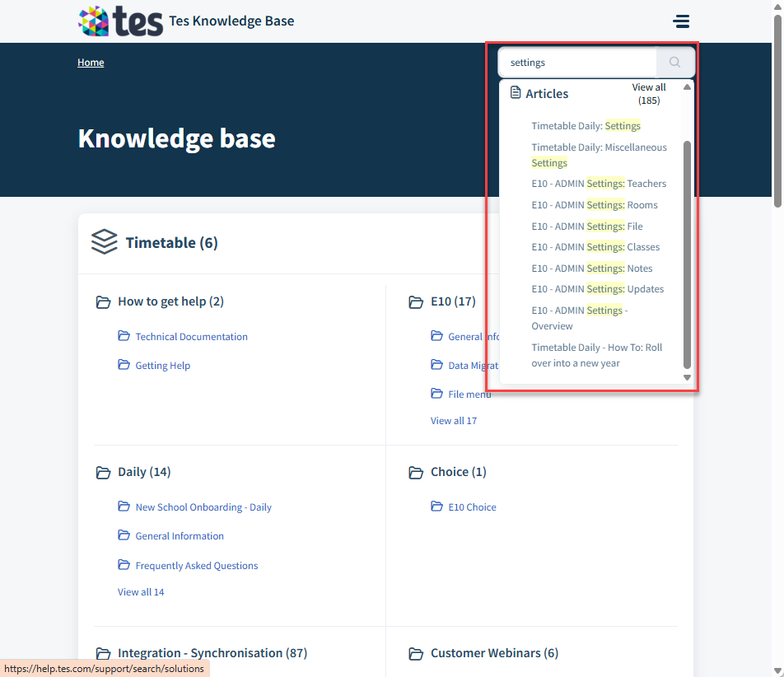784x677 pixels.
Task: Open the Choice (1) section heading
Action: click(459, 472)
